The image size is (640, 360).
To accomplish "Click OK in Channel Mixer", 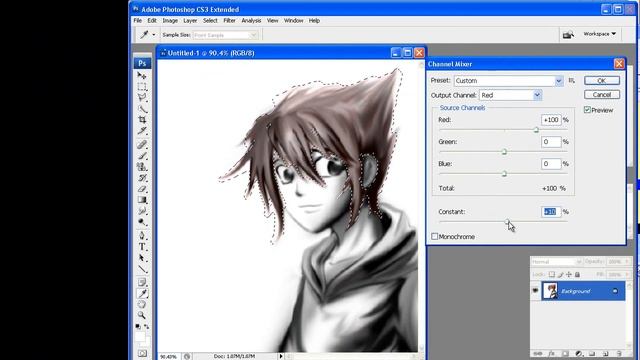I will click(602, 80).
